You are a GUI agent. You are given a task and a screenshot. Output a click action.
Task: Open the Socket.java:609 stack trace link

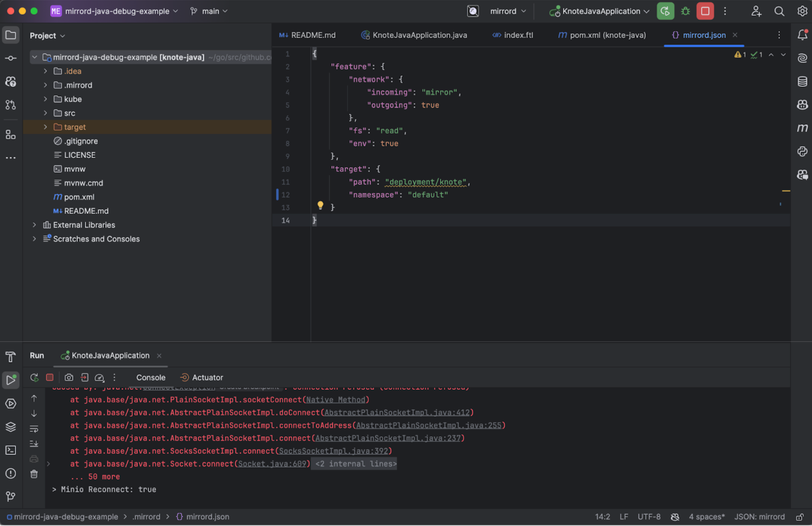point(272,464)
